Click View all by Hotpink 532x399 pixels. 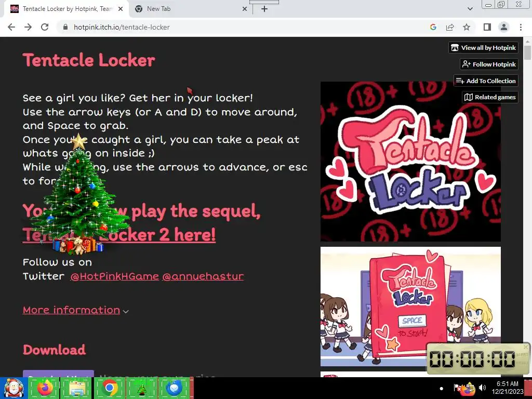pyautogui.click(x=484, y=48)
